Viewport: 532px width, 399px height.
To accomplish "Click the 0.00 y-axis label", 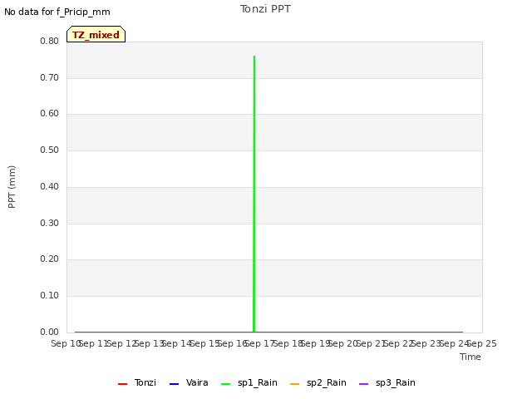I will pos(50,332).
